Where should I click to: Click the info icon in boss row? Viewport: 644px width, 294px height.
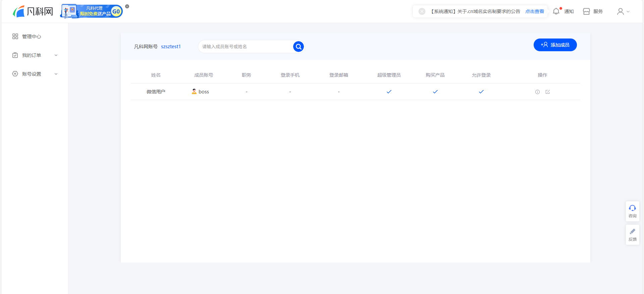point(537,92)
